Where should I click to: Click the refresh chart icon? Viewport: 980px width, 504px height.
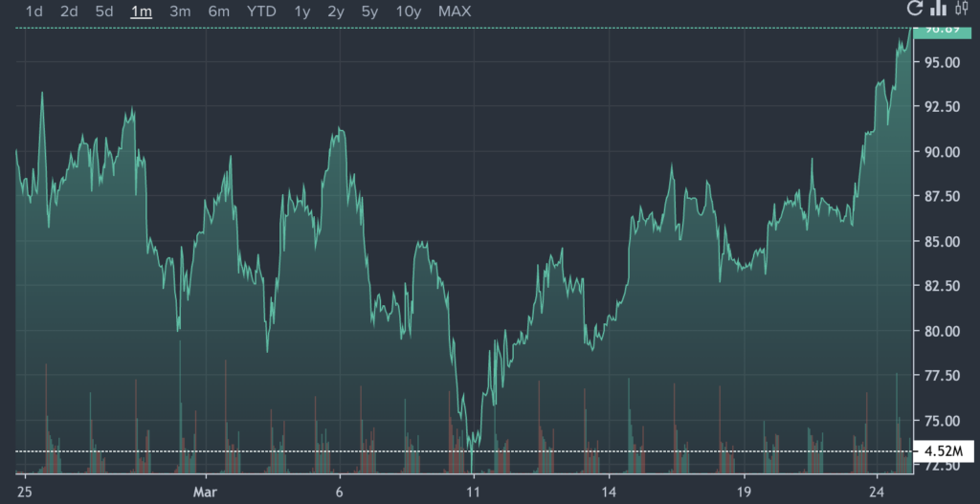coord(915,10)
